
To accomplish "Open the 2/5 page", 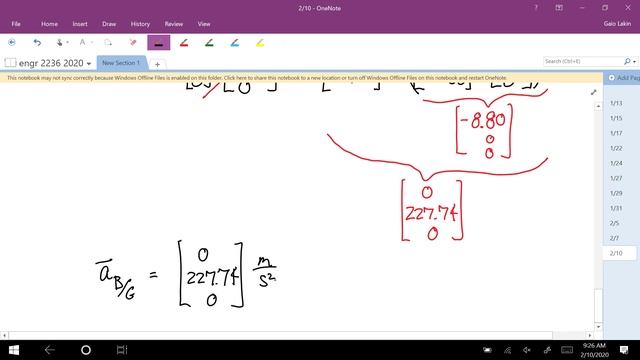I will pos(614,223).
